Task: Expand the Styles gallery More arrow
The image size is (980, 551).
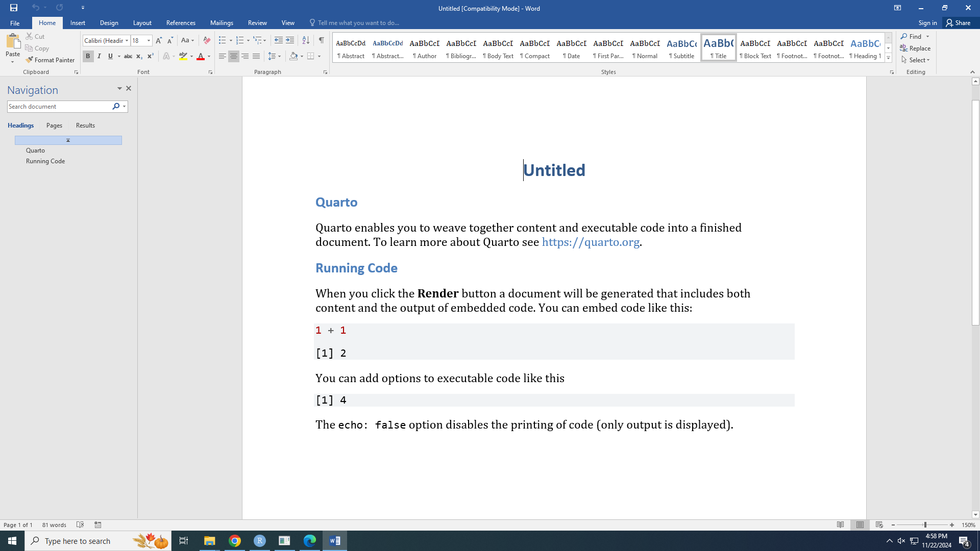Action: 888,58
